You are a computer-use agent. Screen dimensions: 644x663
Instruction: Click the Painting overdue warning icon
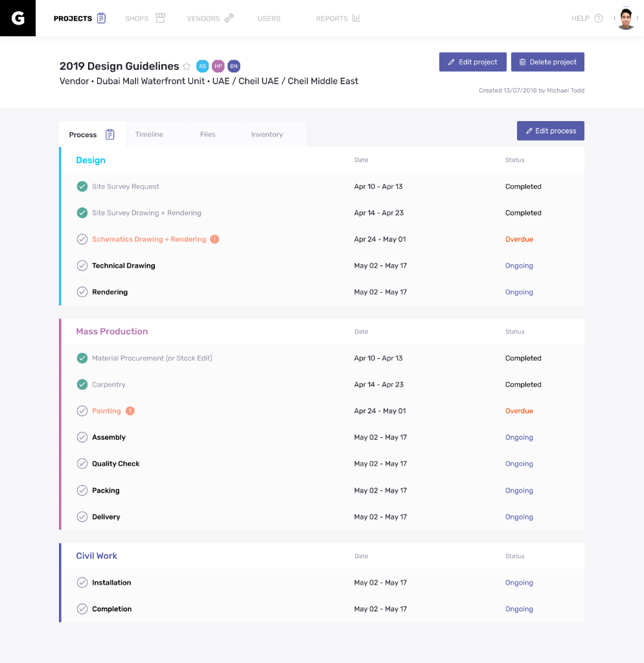coord(130,410)
